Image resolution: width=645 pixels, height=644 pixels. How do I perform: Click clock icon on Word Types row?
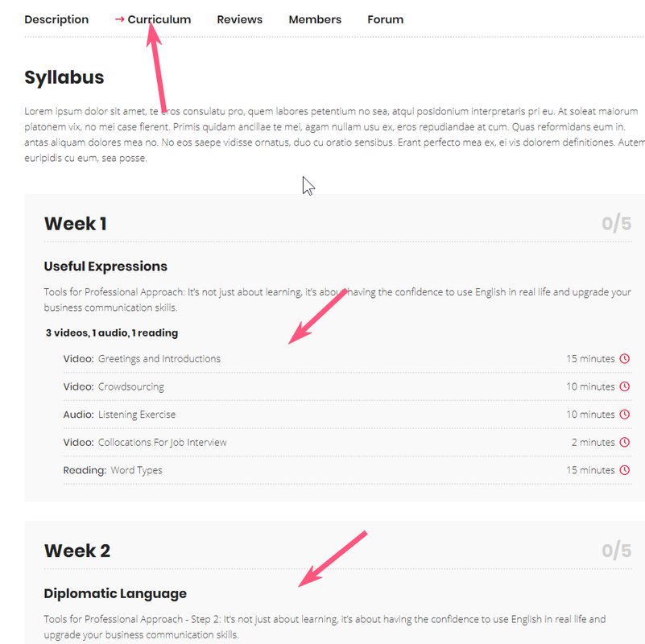point(624,470)
